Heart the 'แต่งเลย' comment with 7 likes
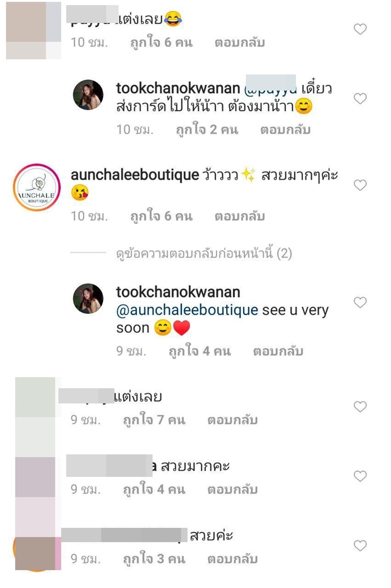 [360, 407]
